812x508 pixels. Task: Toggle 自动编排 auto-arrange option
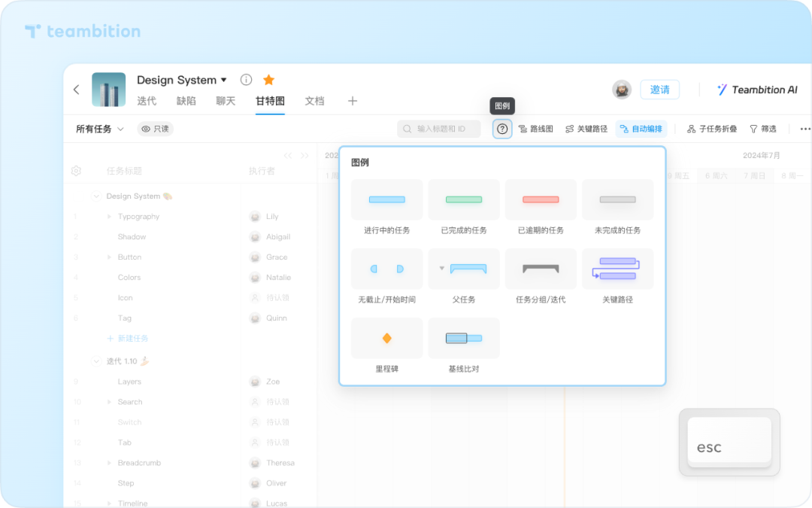[x=641, y=129]
